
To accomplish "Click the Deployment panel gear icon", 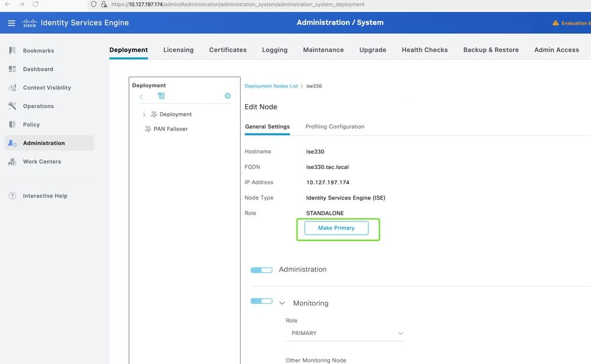I will pos(227,96).
